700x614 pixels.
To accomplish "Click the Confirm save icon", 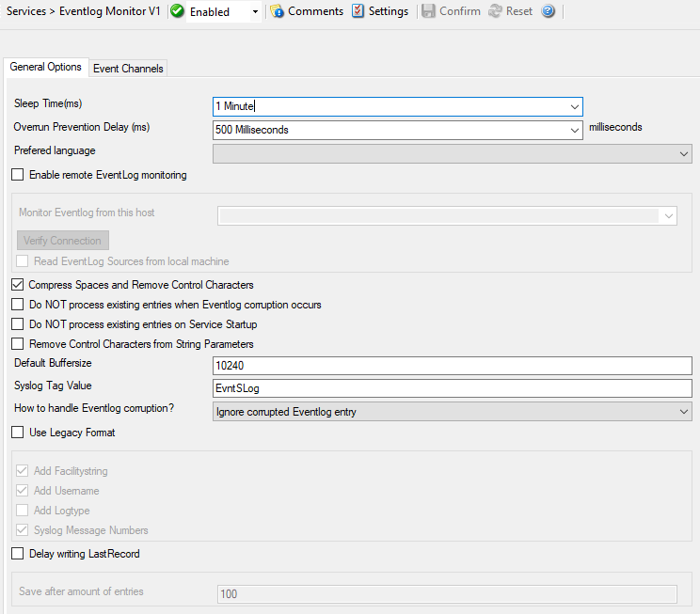I will [x=428, y=11].
